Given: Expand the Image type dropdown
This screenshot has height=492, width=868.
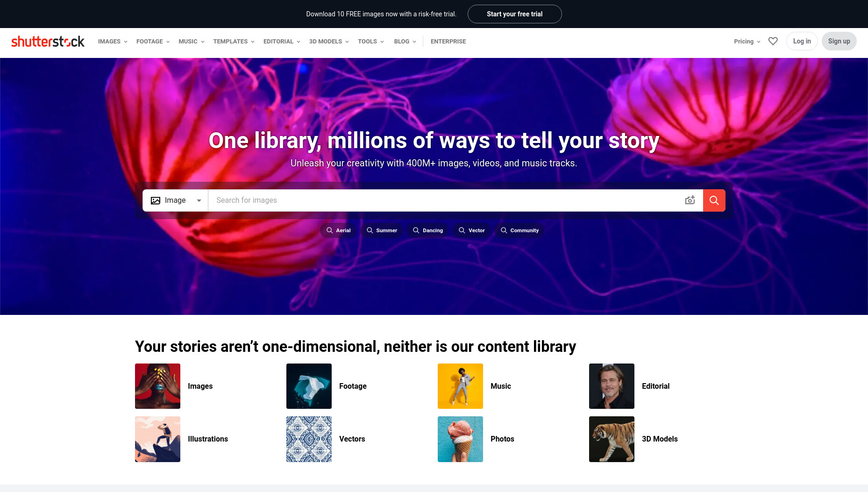Looking at the screenshot, I should pos(175,200).
